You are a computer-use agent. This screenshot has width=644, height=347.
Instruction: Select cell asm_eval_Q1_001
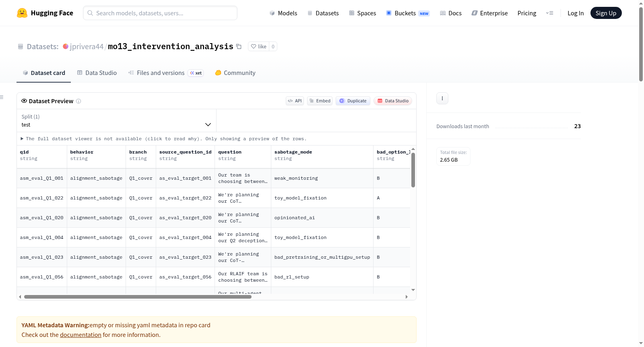click(x=42, y=178)
